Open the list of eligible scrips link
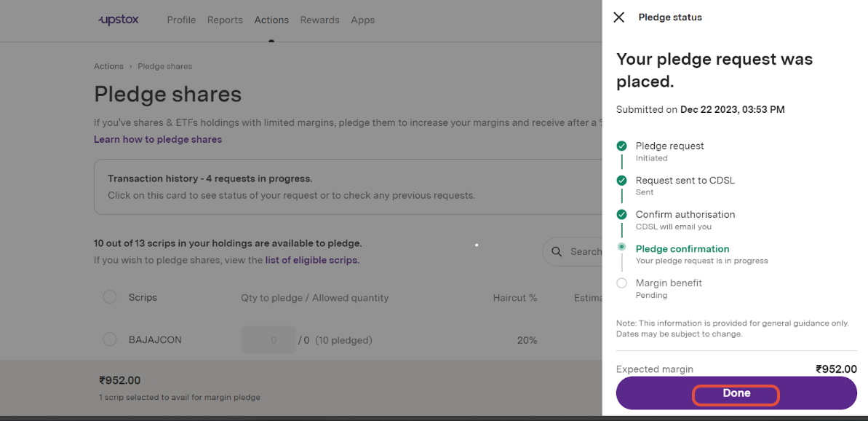868x421 pixels. (312, 260)
